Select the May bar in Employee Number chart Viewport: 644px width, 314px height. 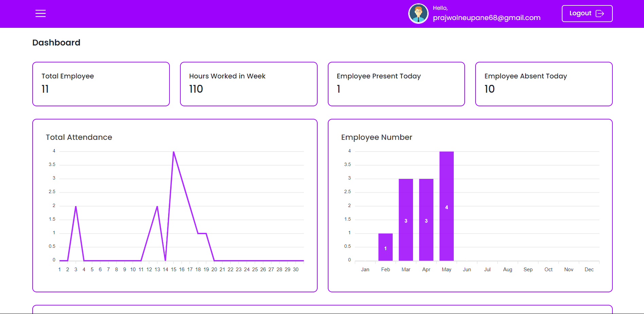pyautogui.click(x=446, y=207)
